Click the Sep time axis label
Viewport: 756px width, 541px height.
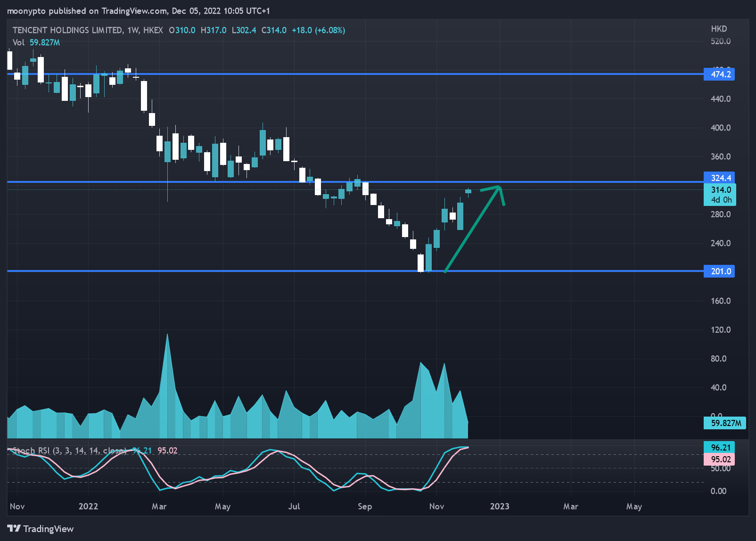tap(365, 506)
